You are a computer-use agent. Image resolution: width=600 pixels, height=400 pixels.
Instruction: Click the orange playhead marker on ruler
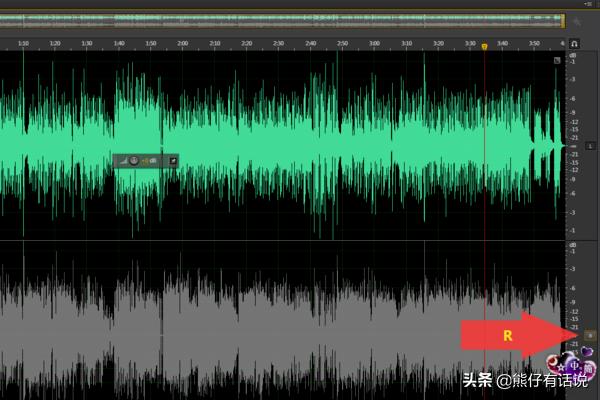(485, 46)
